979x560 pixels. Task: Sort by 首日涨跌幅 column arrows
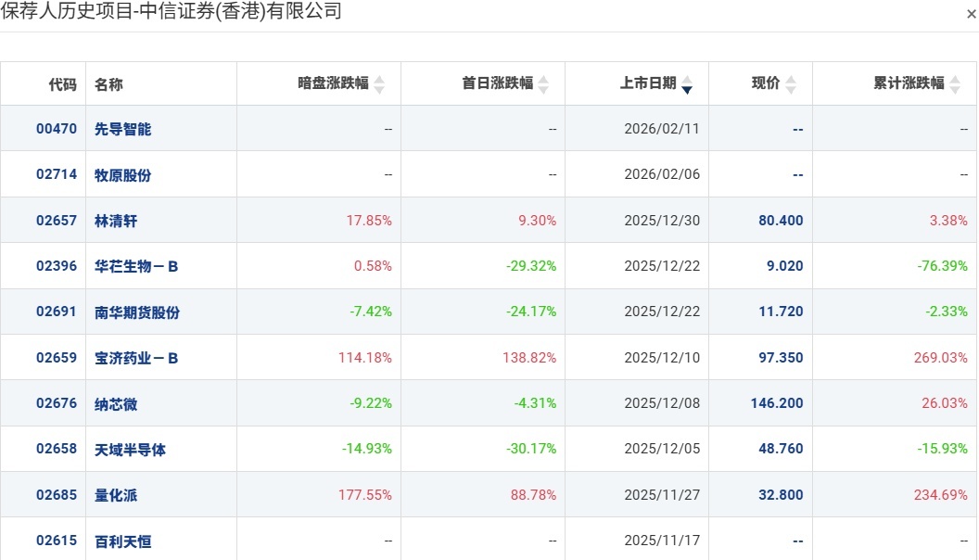543,83
